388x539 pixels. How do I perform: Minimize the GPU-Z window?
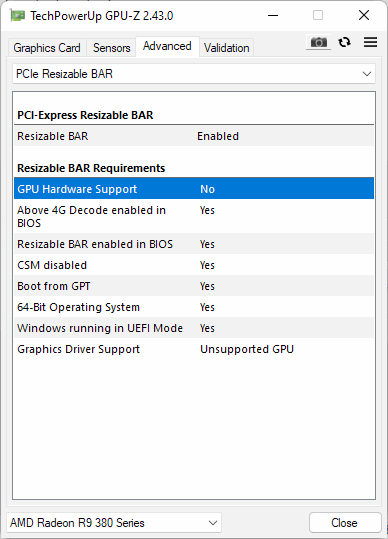click(273, 15)
